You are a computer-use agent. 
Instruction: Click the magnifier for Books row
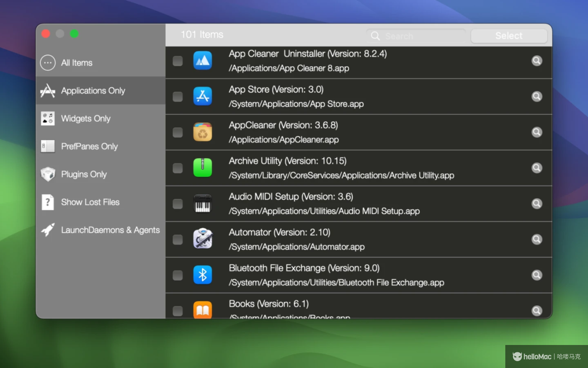pos(537,311)
